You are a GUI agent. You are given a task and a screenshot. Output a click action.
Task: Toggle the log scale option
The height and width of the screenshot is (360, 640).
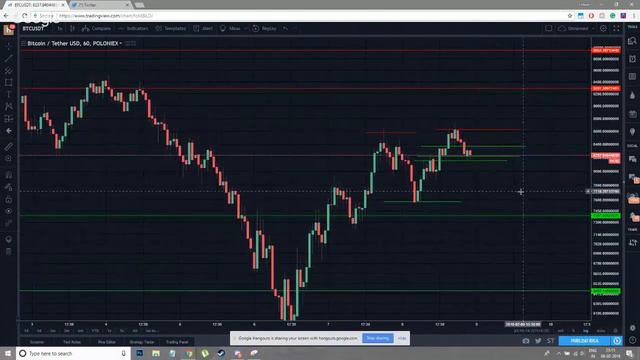coord(586,331)
